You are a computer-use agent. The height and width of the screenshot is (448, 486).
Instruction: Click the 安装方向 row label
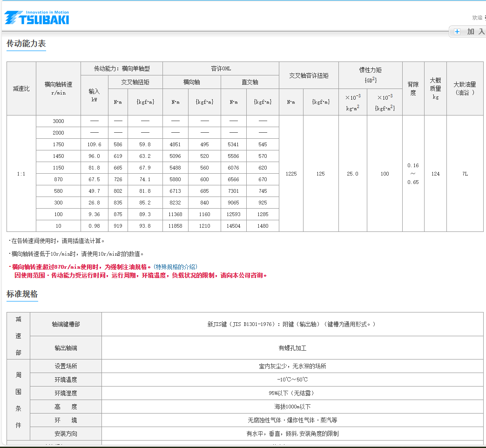[x=65, y=433]
